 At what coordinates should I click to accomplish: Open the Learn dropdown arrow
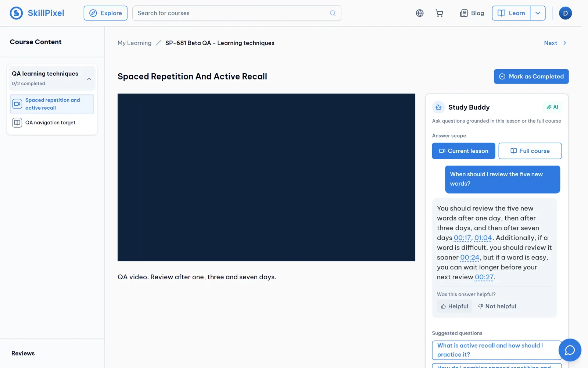click(538, 13)
